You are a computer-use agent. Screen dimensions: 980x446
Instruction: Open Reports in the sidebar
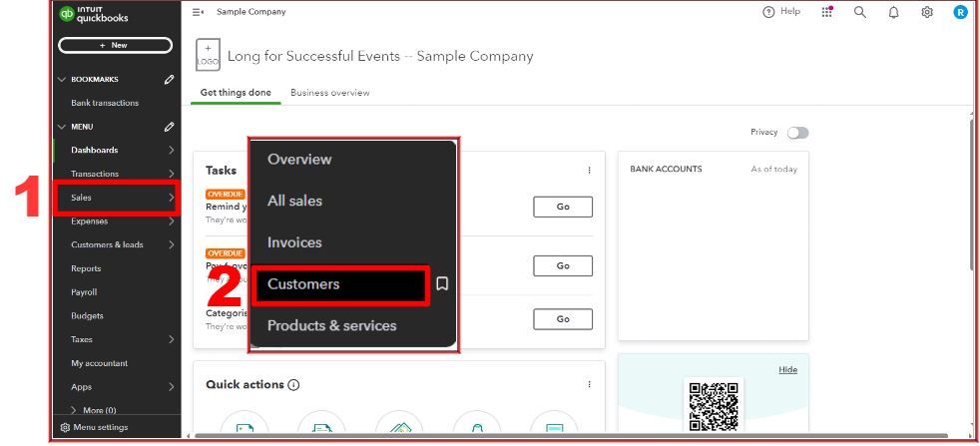(x=86, y=268)
